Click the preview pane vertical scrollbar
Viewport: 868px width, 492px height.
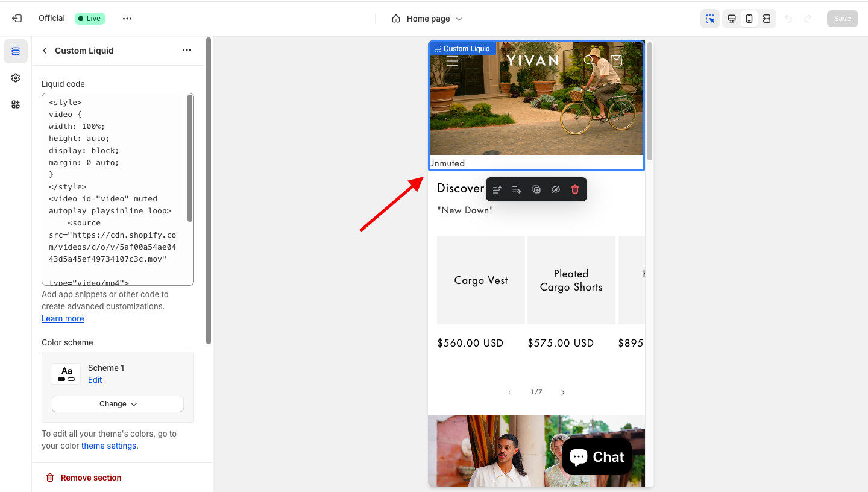(x=649, y=101)
